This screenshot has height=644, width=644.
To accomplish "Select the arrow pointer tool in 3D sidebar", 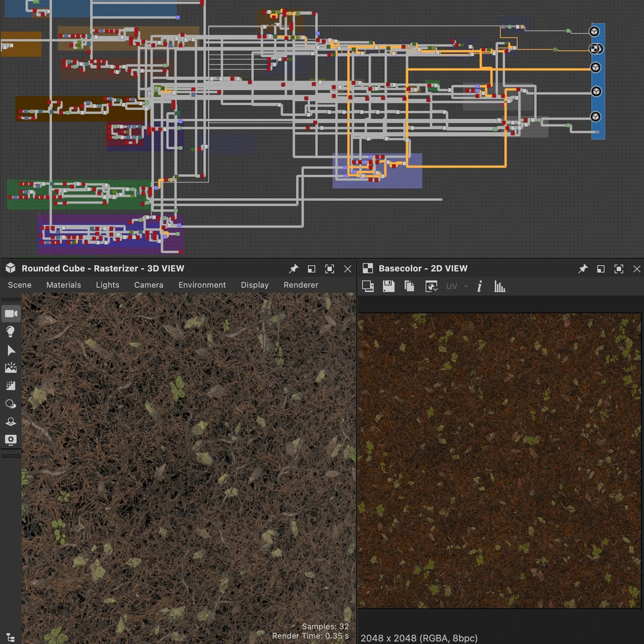I will pyautogui.click(x=11, y=350).
